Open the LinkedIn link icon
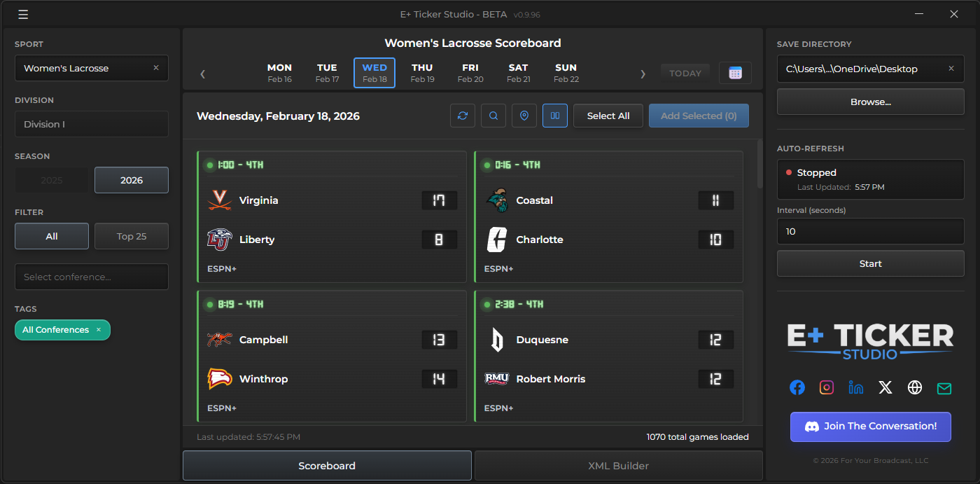 point(856,387)
